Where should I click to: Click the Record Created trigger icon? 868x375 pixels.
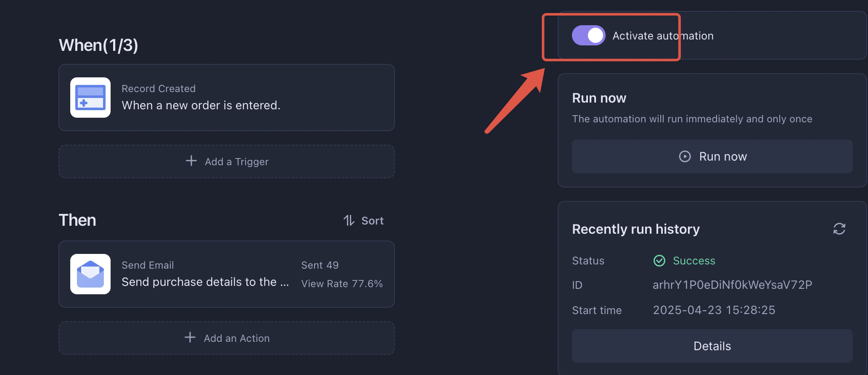[x=90, y=98]
